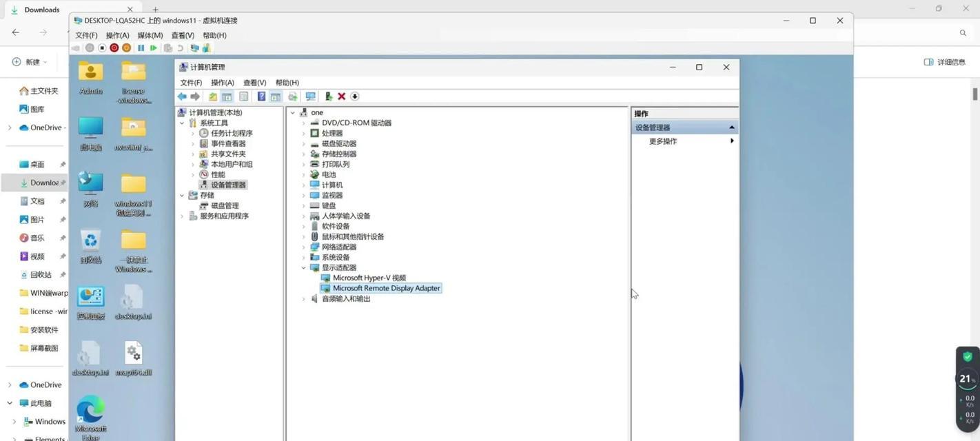
Task: Open a new Explorer tab with plus button
Action: point(156,10)
